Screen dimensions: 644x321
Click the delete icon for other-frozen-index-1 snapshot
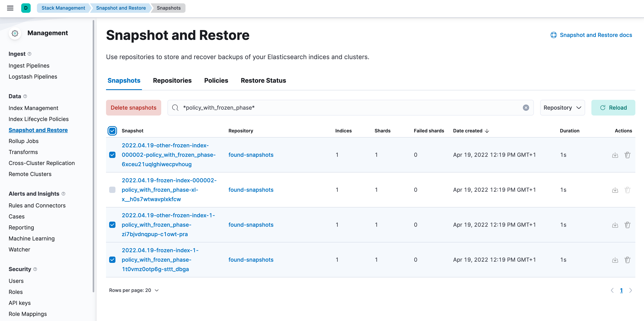tap(627, 224)
